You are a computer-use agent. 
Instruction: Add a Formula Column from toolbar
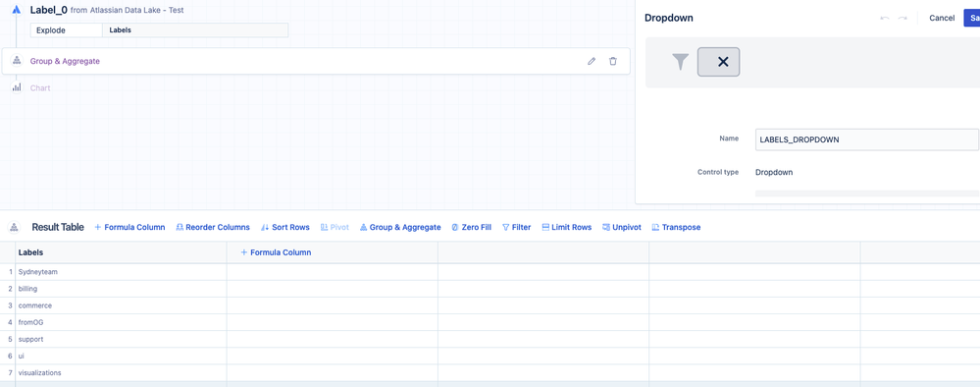point(129,227)
